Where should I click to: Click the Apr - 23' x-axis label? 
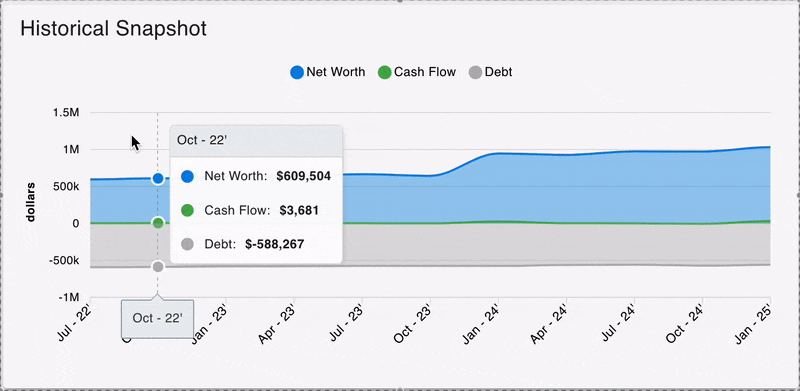click(278, 324)
